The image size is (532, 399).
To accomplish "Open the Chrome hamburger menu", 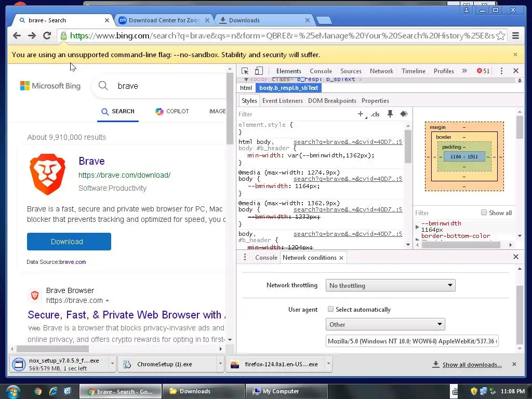I will pyautogui.click(x=515, y=36).
